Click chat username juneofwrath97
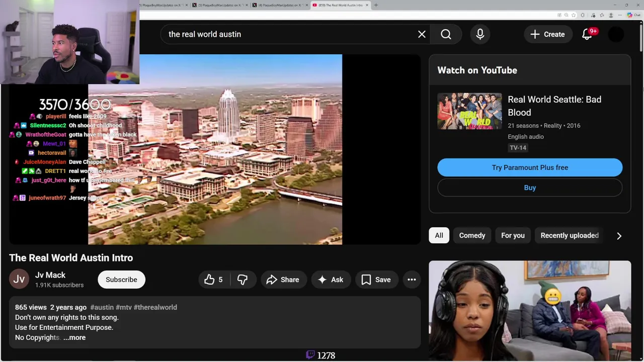The width and height of the screenshot is (644, 362). point(47,198)
